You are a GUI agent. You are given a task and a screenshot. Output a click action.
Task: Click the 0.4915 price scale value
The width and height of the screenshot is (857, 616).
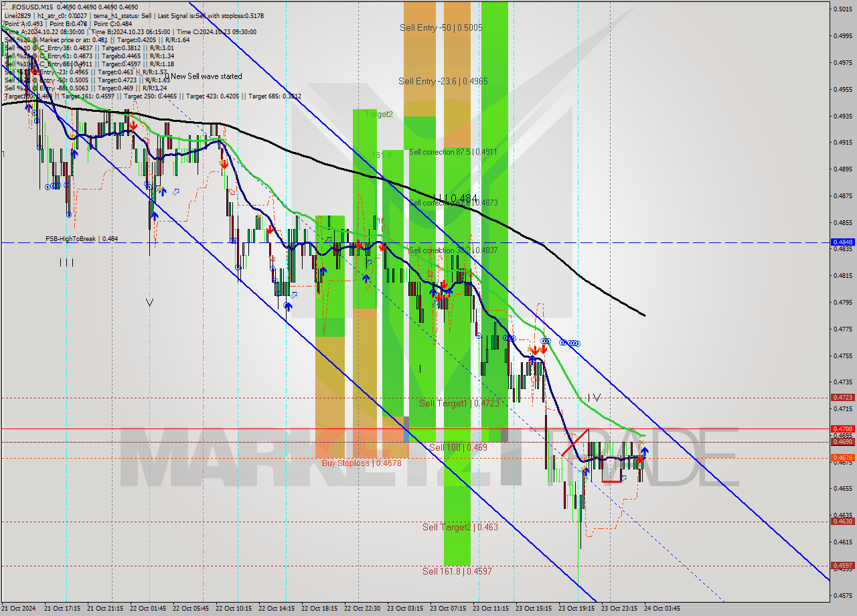tap(842, 142)
